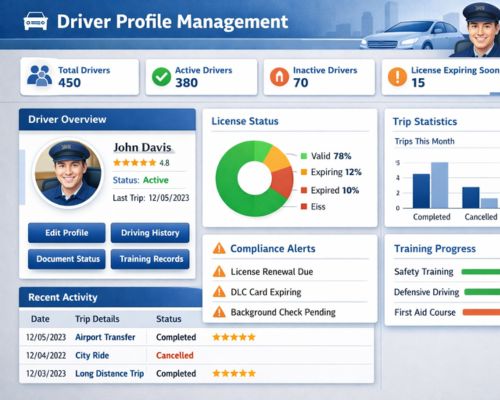Click the warning icon beside License Renewal Due
Viewport: 500px width, 400px height.
click(x=219, y=271)
